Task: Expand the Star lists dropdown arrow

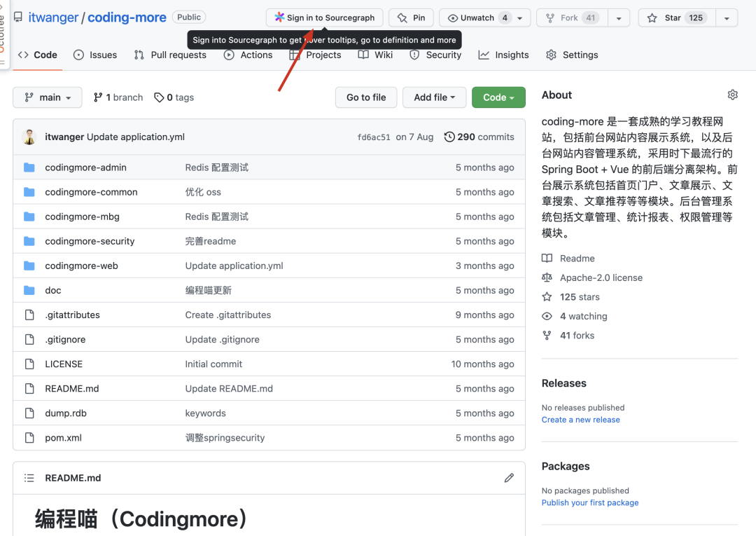Action: click(x=727, y=18)
